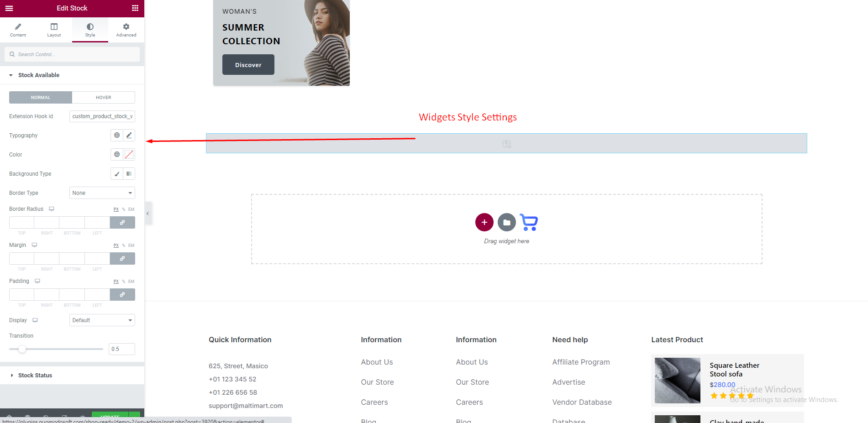
Task: Expand the Stock Status section
Action: (x=35, y=376)
